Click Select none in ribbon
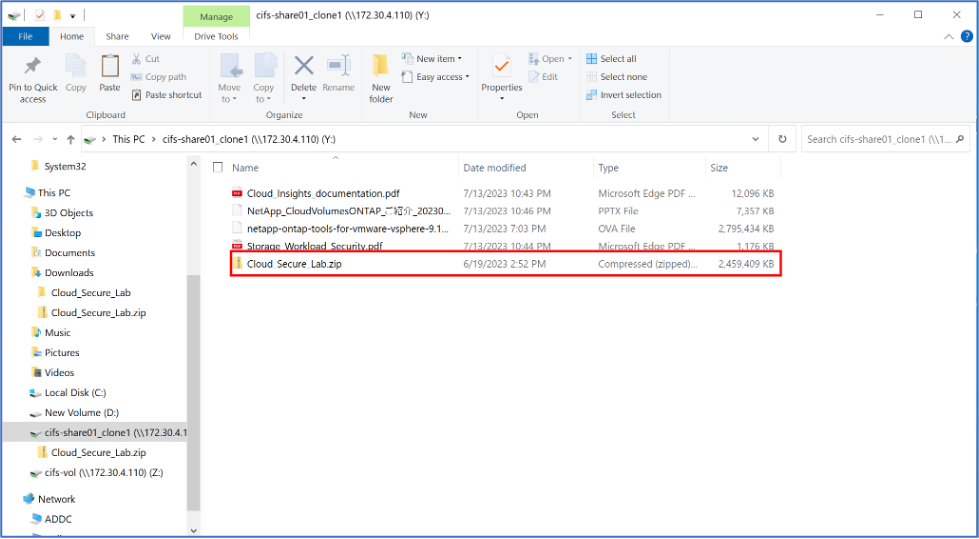The image size is (979, 539). point(616,77)
